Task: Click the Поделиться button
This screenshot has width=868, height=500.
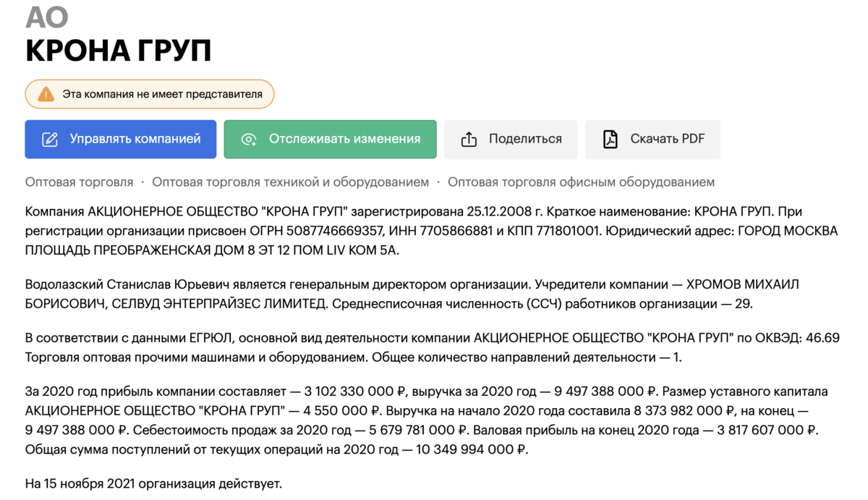Action: pyautogui.click(x=511, y=139)
